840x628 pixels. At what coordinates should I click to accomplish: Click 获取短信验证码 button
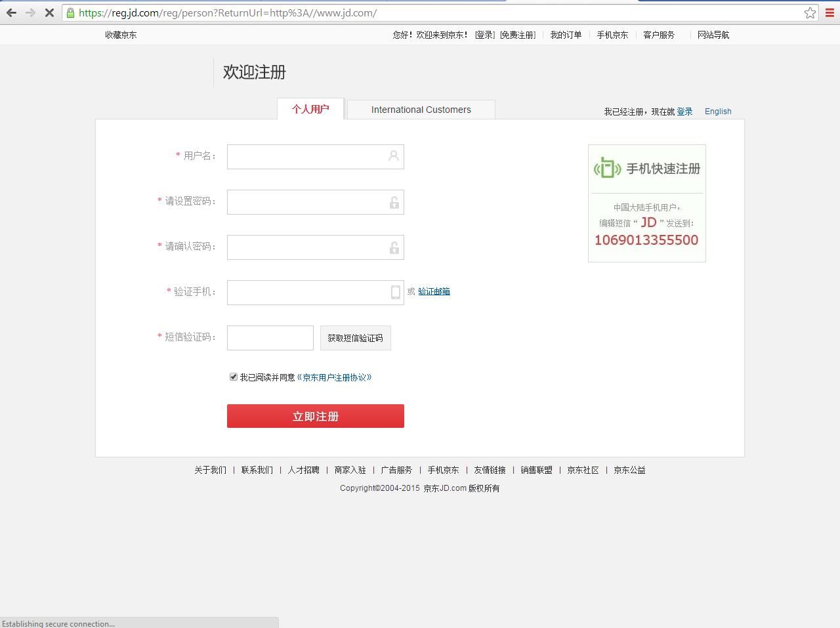coord(356,338)
